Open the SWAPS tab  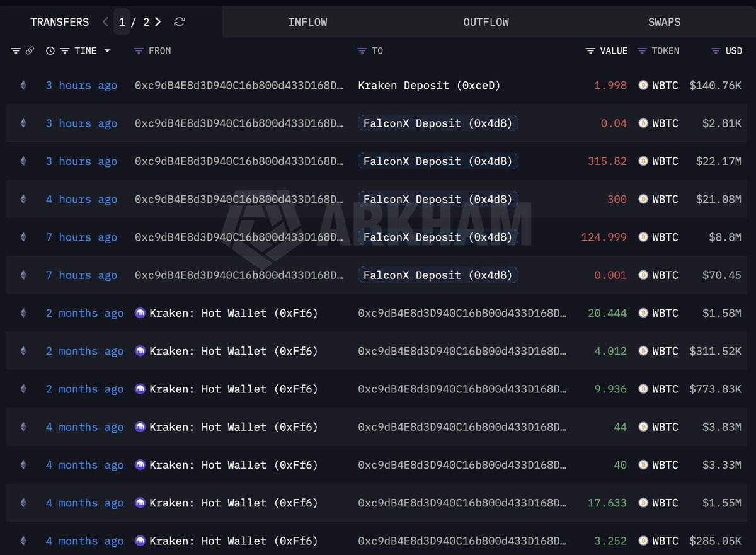click(664, 21)
